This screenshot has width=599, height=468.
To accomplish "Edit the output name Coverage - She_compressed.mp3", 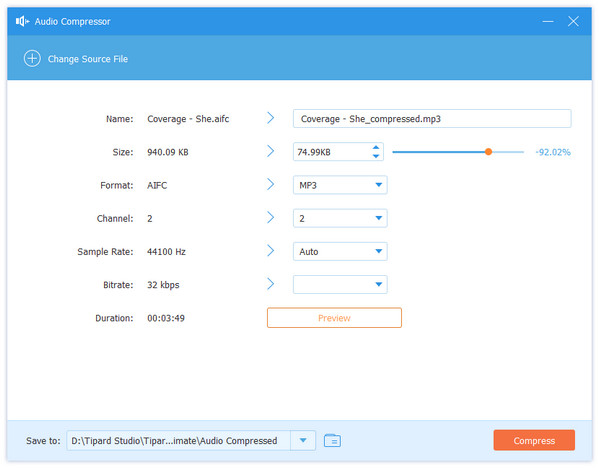I will [432, 119].
